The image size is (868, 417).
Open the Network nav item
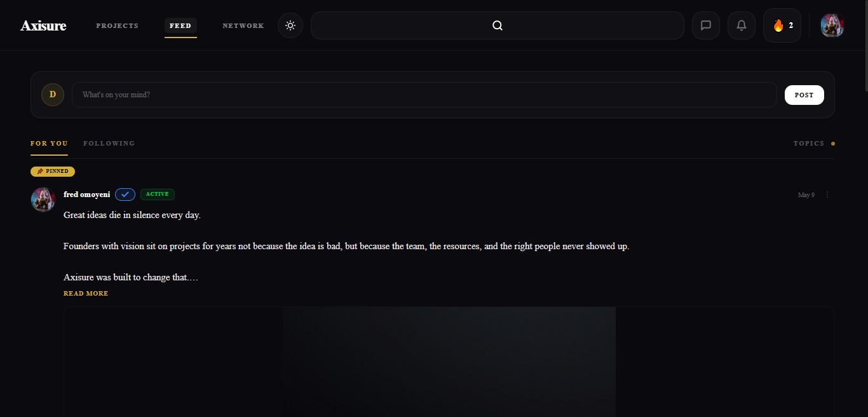click(x=243, y=25)
